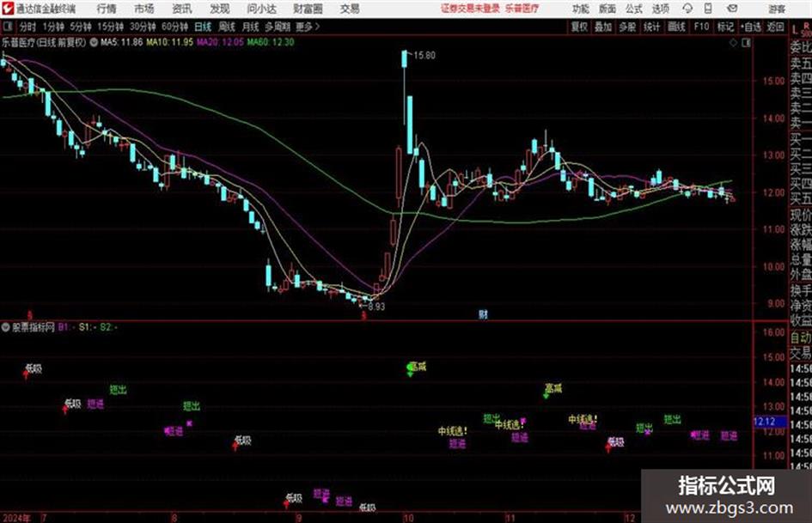This screenshot has height=523, width=812.
Task: Select the 周线 weekly period tab
Action: [x=226, y=27]
